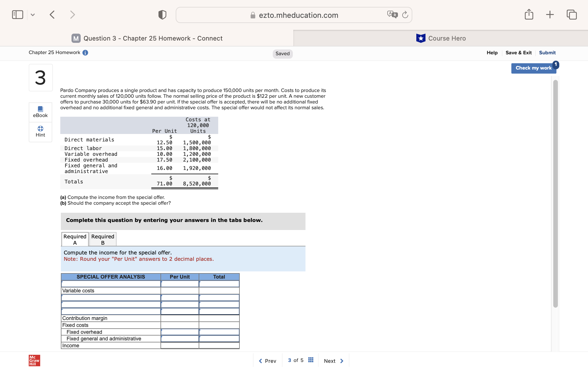This screenshot has width=588, height=368.
Task: Open the Hint resource
Action: tap(40, 131)
